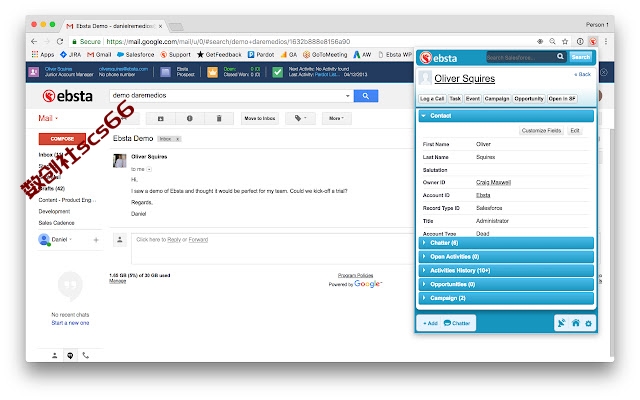Open the contacts person icon at the bottom of the sidebar
The height and width of the screenshot is (400, 640).
pyautogui.click(x=55, y=356)
